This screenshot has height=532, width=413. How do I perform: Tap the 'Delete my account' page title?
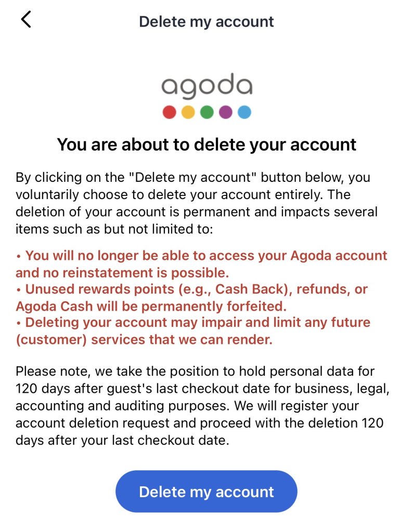click(206, 22)
